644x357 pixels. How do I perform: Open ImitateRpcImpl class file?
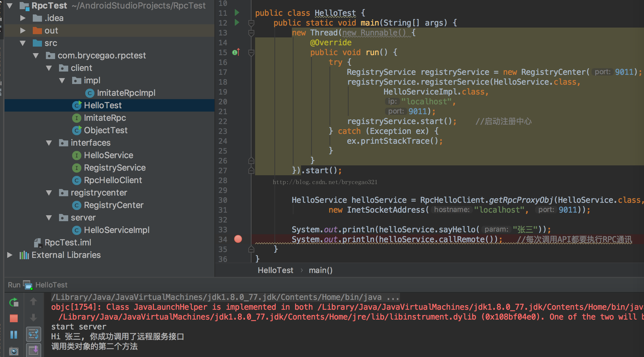126,93
